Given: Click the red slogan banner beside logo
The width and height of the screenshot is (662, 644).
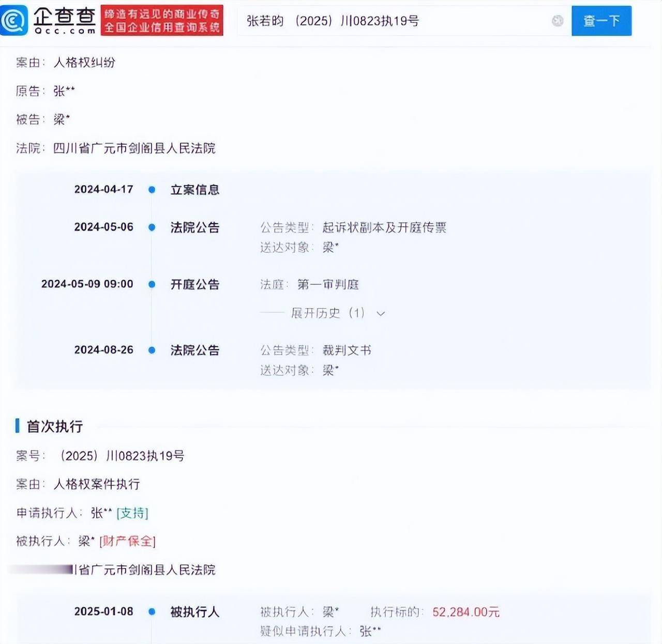Looking at the screenshot, I should coord(162,21).
